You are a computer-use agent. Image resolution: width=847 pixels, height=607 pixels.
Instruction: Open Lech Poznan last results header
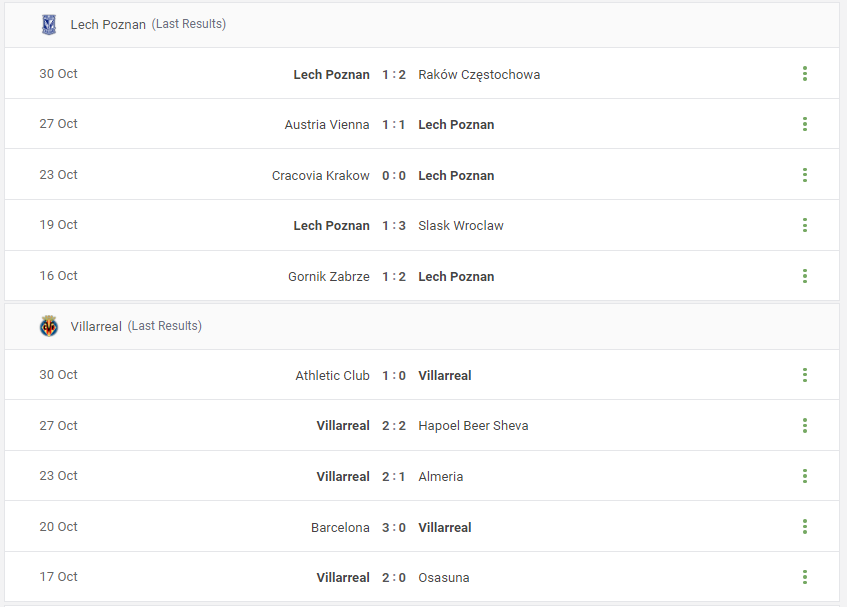[x=422, y=24]
